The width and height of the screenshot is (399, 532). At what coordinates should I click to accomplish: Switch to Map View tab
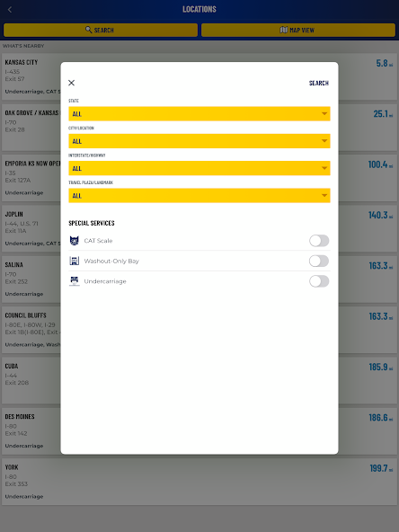pyautogui.click(x=297, y=30)
